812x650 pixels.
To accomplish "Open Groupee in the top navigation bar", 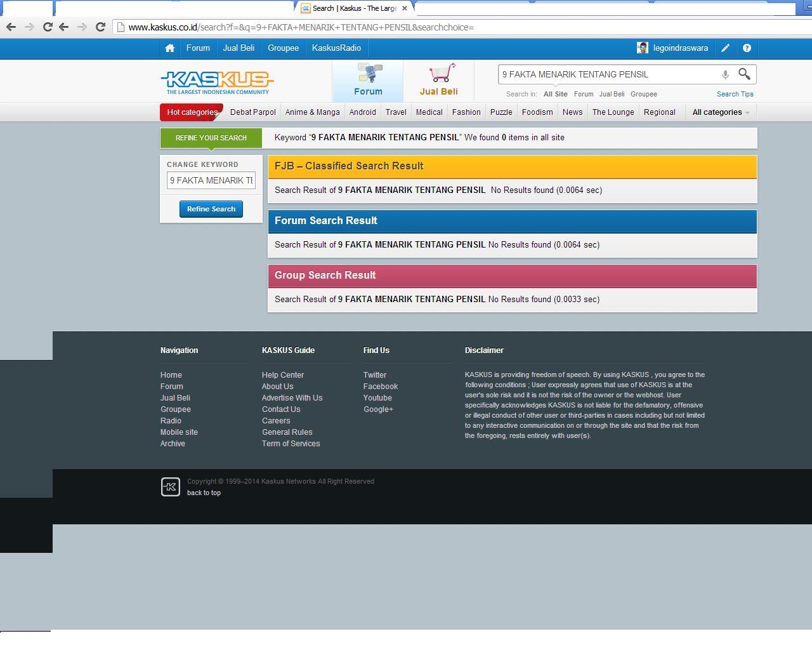I will [x=283, y=48].
